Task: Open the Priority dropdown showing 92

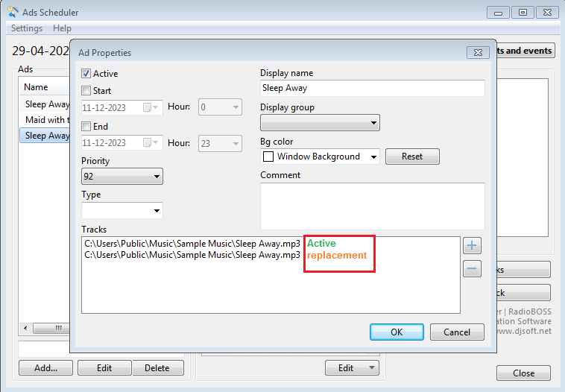Action: (x=122, y=177)
